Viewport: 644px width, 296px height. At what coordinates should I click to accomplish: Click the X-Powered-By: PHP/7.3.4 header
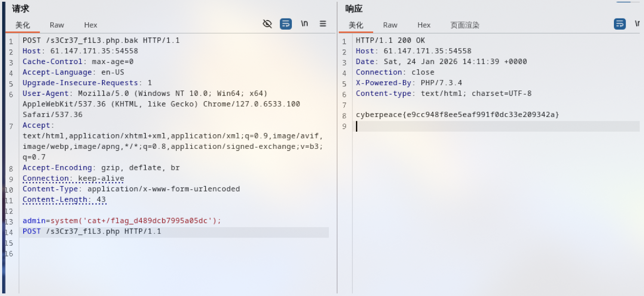point(409,83)
